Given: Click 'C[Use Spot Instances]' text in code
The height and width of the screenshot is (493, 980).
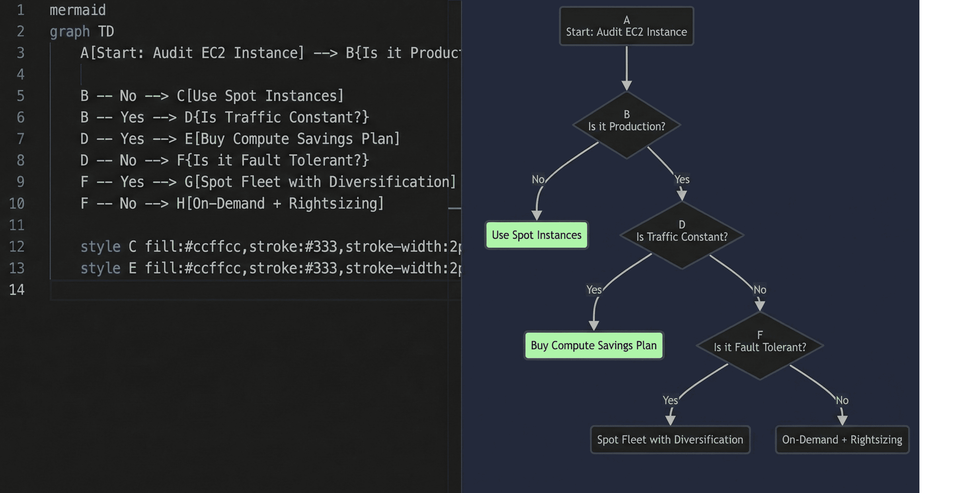Looking at the screenshot, I should pyautogui.click(x=260, y=96).
